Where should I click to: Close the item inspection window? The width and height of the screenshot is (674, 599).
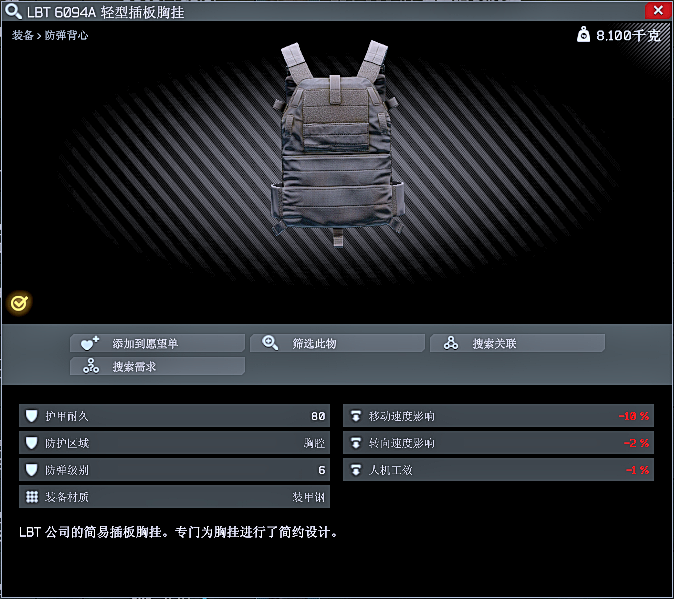tap(658, 10)
